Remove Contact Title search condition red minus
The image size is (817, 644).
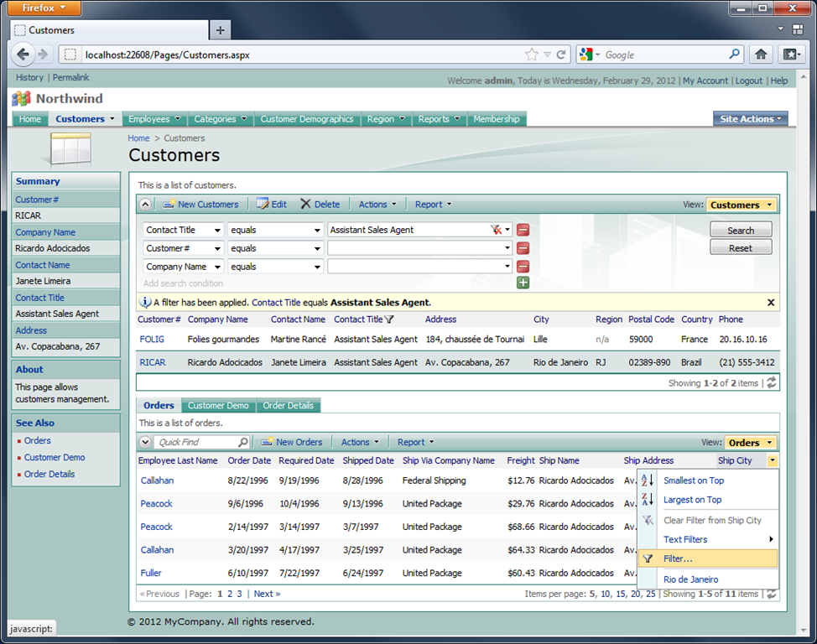[523, 230]
